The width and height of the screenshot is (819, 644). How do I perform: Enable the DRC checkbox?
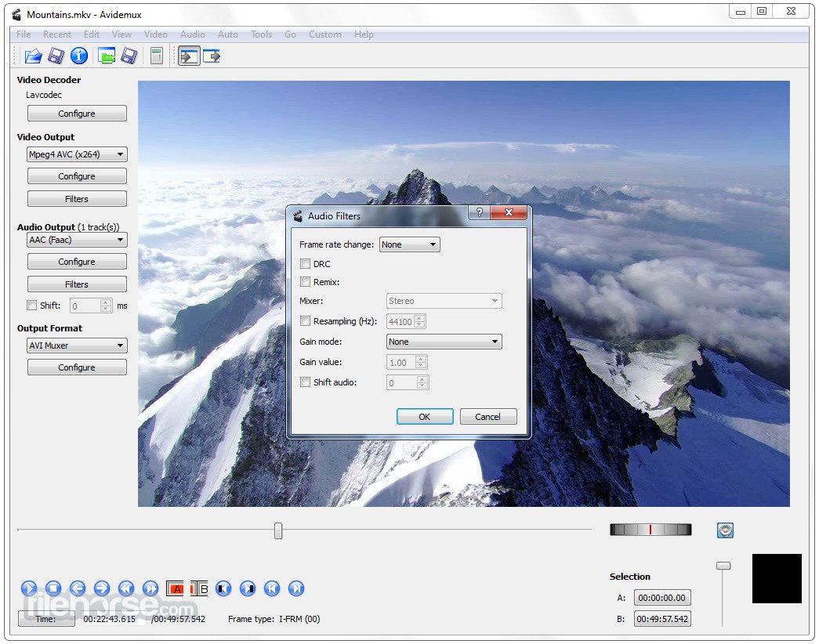305,264
